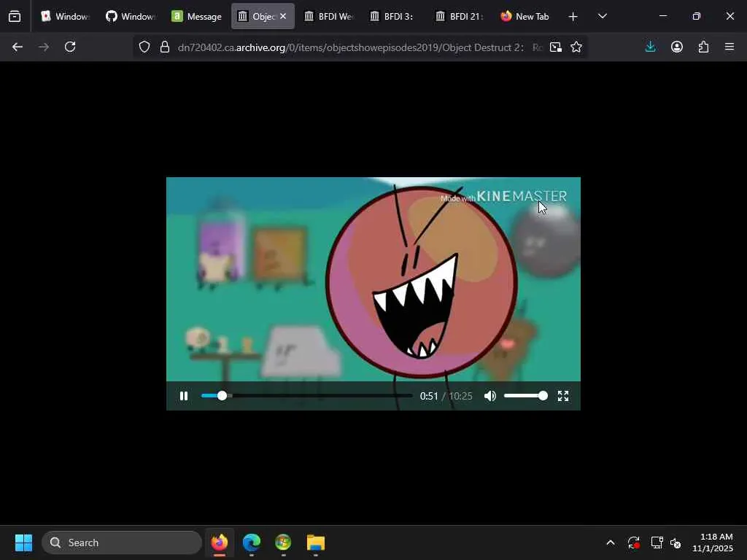Open the Windows Start menu
The image size is (747, 560).
[x=23, y=542]
